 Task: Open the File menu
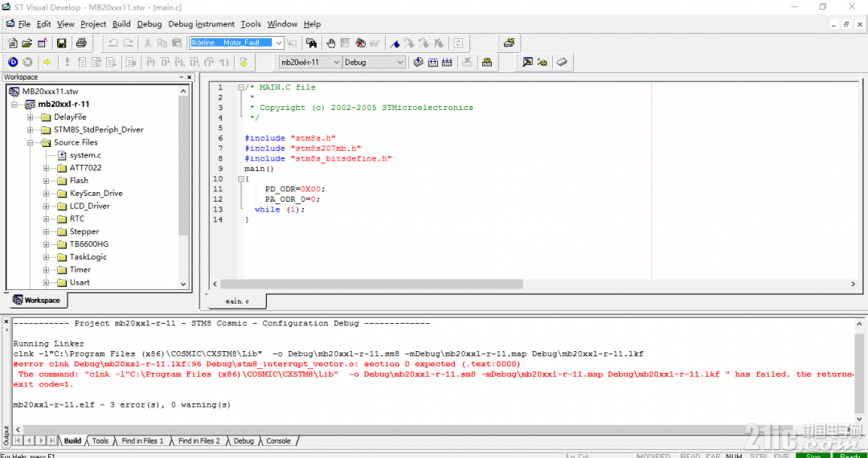pyautogui.click(x=24, y=24)
